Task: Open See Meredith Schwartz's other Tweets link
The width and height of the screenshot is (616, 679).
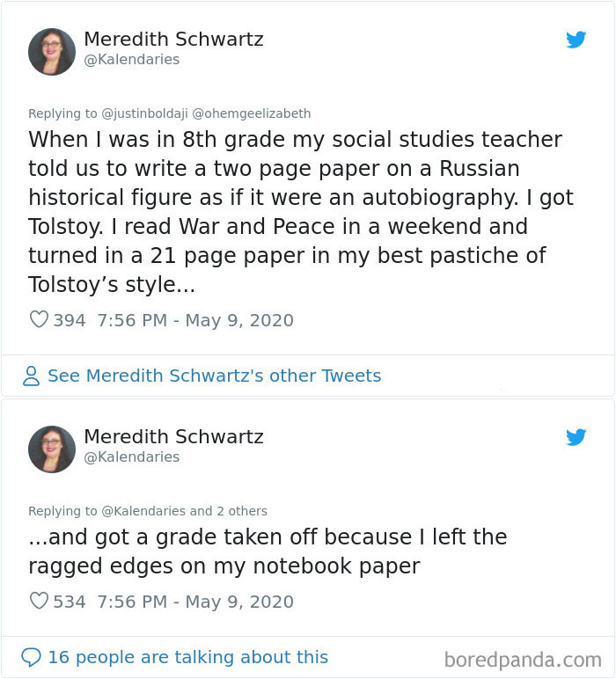Action: pos(214,376)
